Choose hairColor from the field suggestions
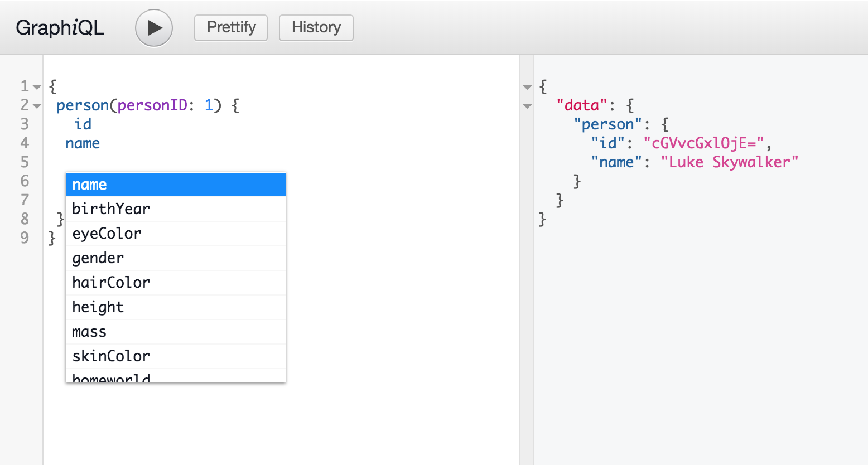 tap(175, 283)
